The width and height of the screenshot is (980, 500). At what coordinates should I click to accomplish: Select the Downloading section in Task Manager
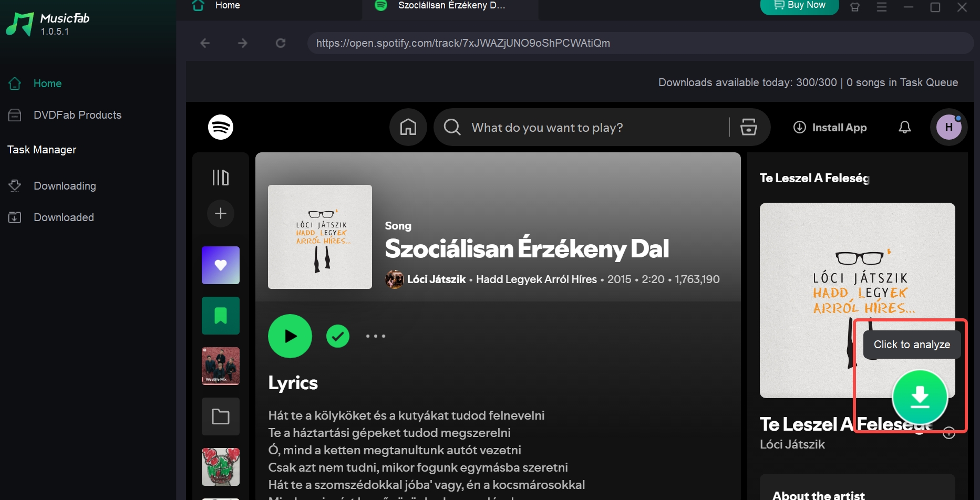pos(65,185)
